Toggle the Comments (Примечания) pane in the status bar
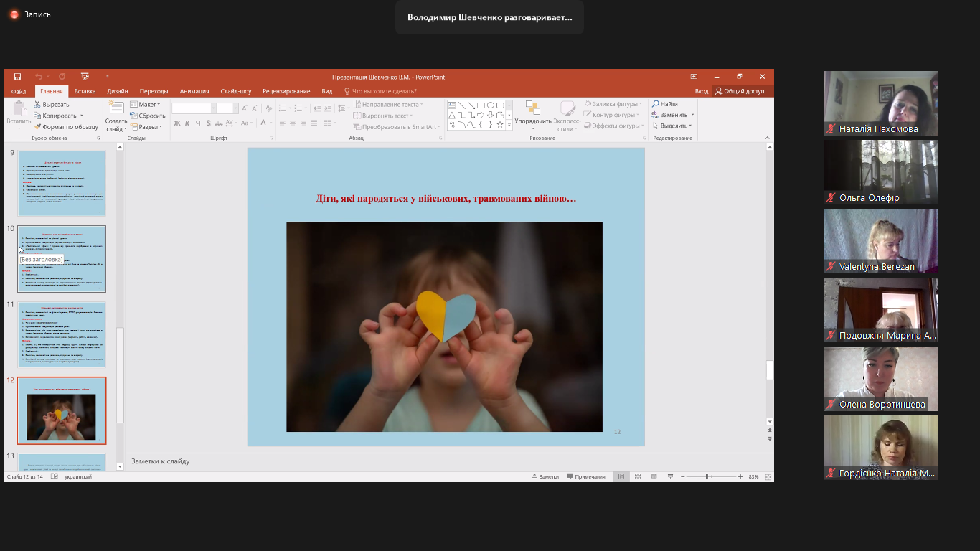 pyautogui.click(x=586, y=476)
